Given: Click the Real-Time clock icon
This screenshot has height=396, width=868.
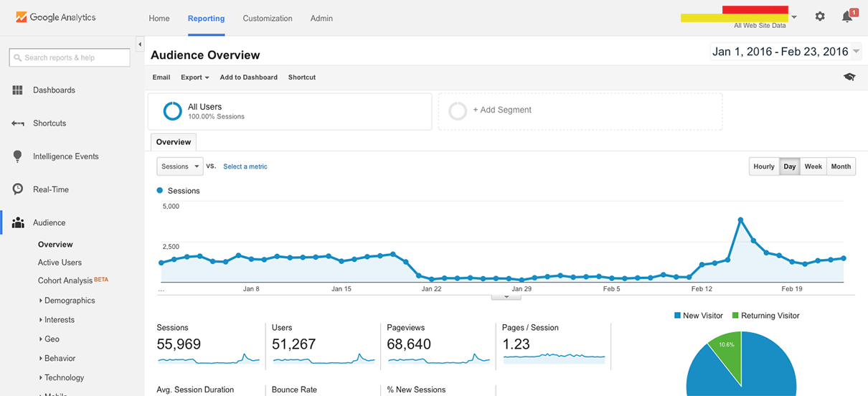Looking at the screenshot, I should click(x=18, y=189).
